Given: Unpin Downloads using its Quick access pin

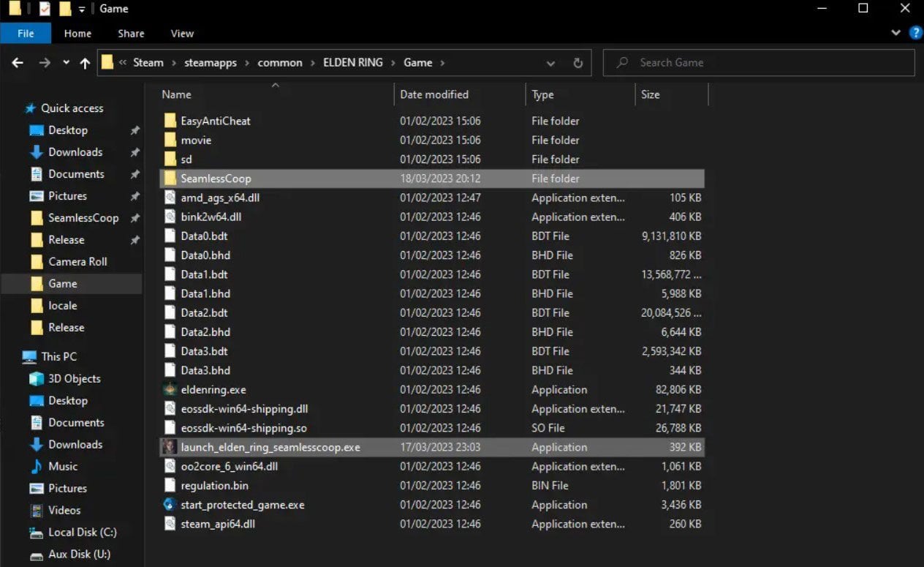Looking at the screenshot, I should coord(135,152).
